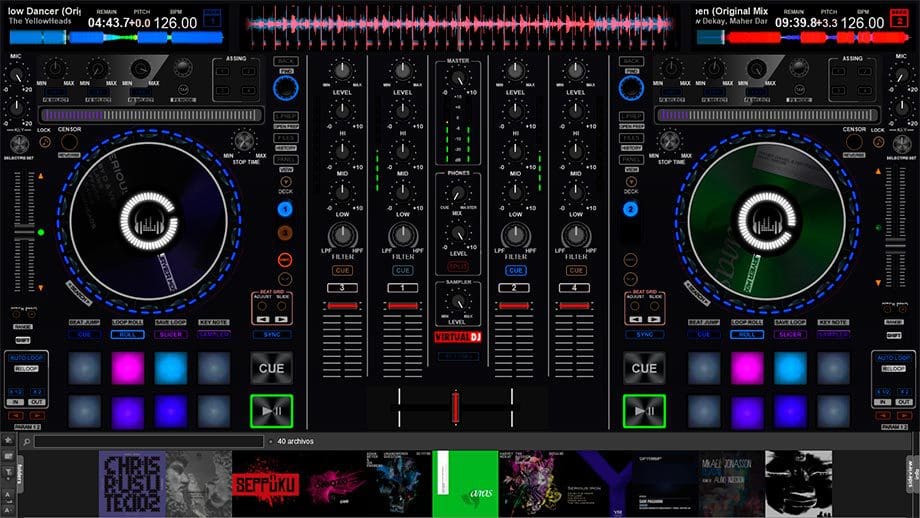Click left deck STOP TIME knob
The height and width of the screenshot is (518, 920).
click(x=244, y=141)
